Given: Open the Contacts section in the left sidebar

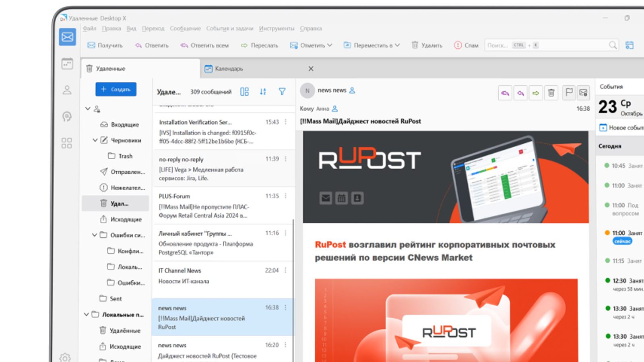Looking at the screenshot, I should [67, 90].
